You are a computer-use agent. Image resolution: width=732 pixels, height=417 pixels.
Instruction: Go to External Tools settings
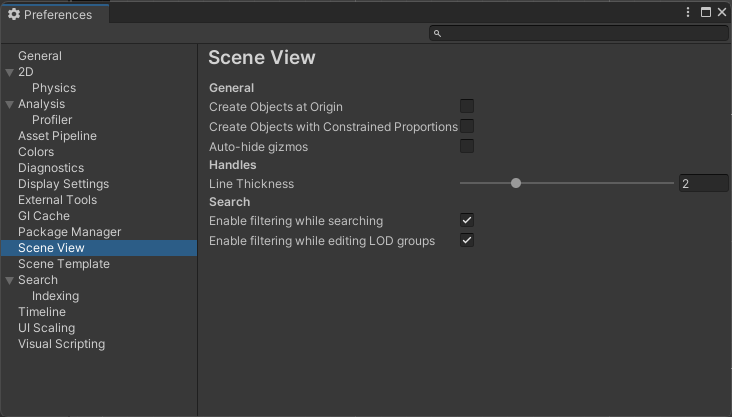(x=57, y=200)
